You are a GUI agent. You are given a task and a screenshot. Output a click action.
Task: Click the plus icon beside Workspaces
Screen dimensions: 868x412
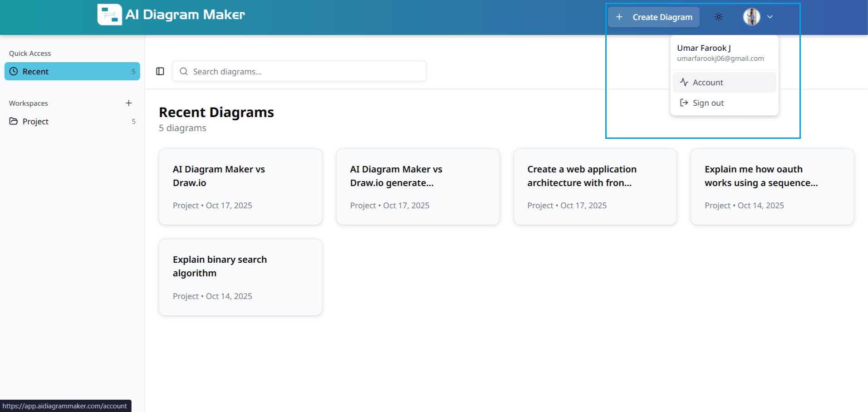click(129, 103)
